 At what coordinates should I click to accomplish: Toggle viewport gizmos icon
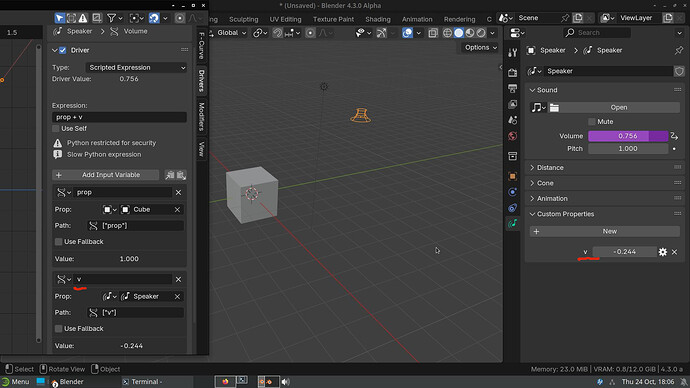pos(382,33)
